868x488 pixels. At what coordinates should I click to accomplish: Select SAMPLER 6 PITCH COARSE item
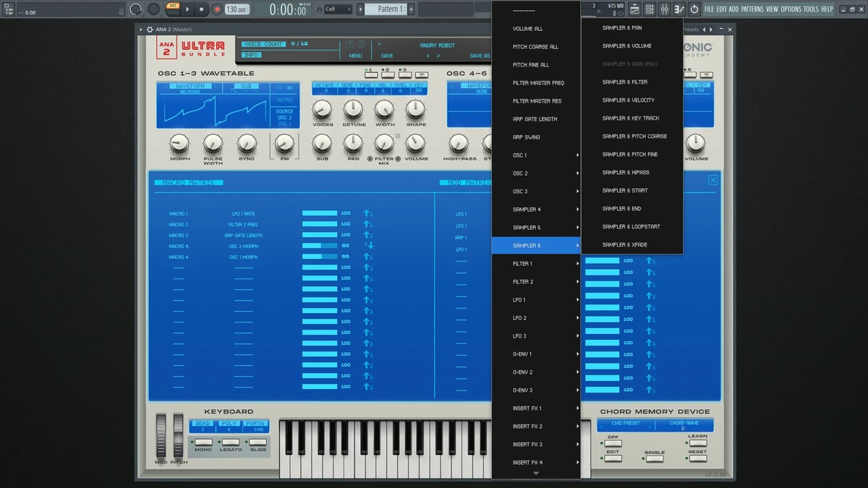click(x=632, y=137)
